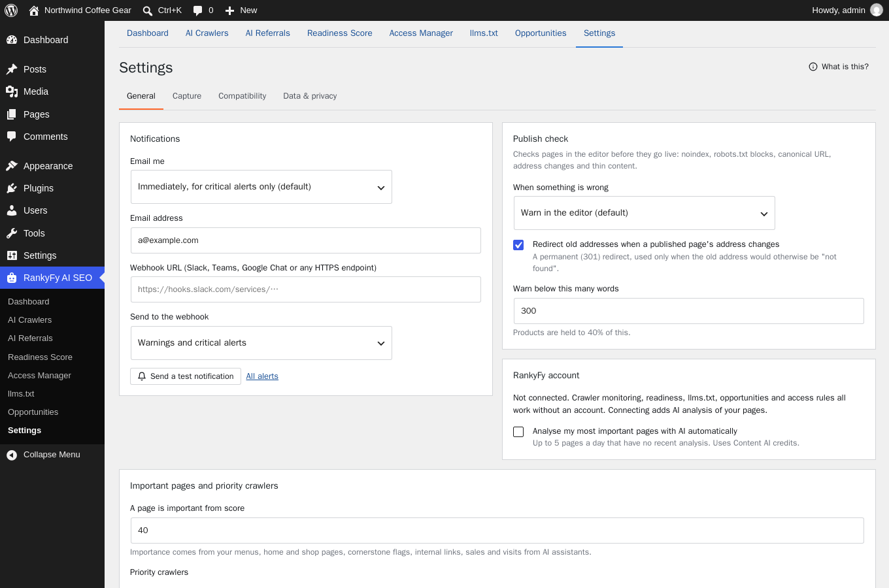Screen dimensions: 889x588
Task: Open Opportunities in top navigation
Action: (541, 33)
